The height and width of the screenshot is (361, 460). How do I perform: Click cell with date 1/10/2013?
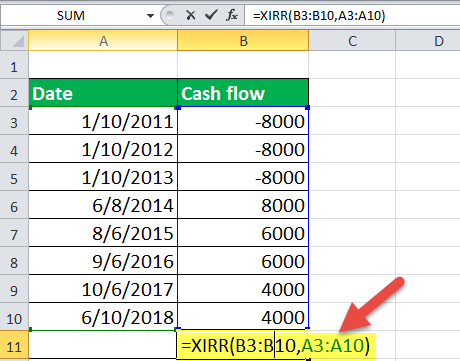[x=103, y=177]
